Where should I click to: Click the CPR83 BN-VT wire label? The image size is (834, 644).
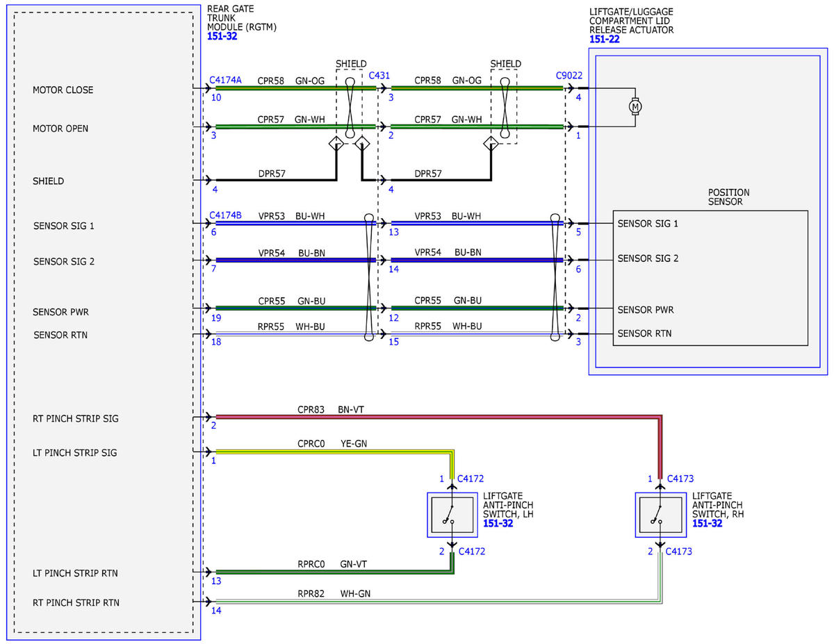click(x=331, y=410)
